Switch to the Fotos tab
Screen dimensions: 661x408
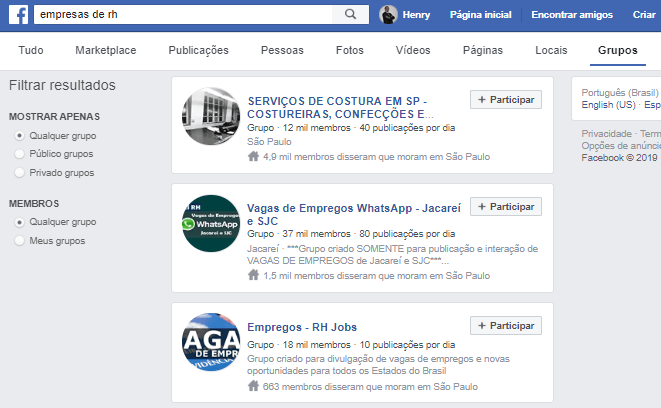click(349, 50)
